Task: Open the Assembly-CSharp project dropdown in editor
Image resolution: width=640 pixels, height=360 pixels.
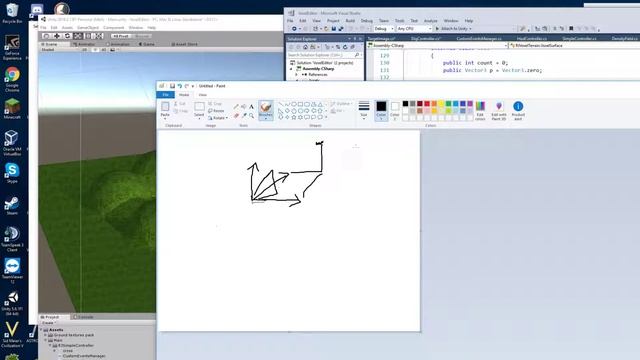Action: pyautogui.click(x=438, y=46)
